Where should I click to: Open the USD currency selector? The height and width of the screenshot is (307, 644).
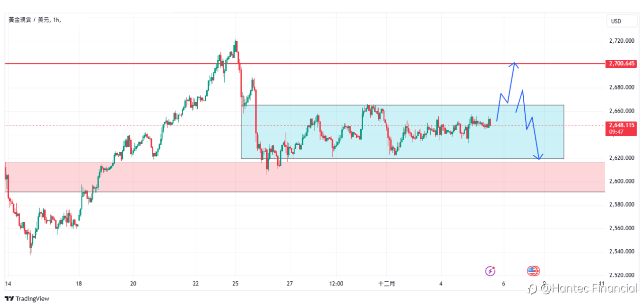(616, 21)
